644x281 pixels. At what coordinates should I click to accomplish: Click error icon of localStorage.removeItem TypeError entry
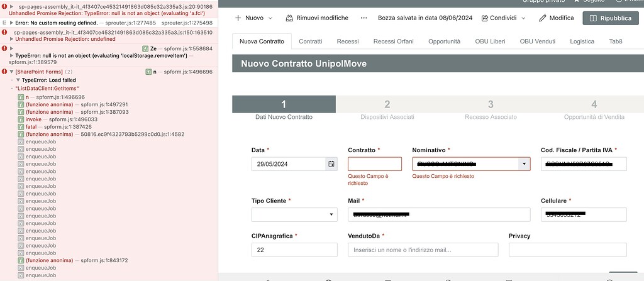tap(4, 48)
